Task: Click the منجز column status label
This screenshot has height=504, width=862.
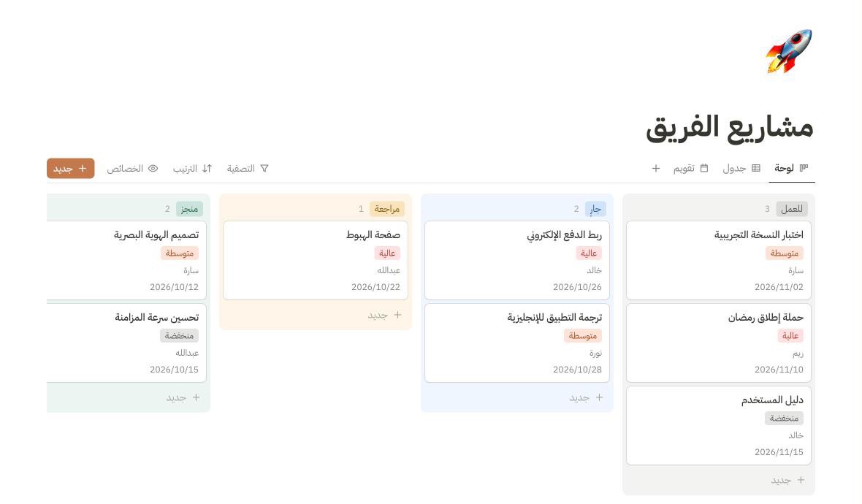Action: click(x=189, y=209)
